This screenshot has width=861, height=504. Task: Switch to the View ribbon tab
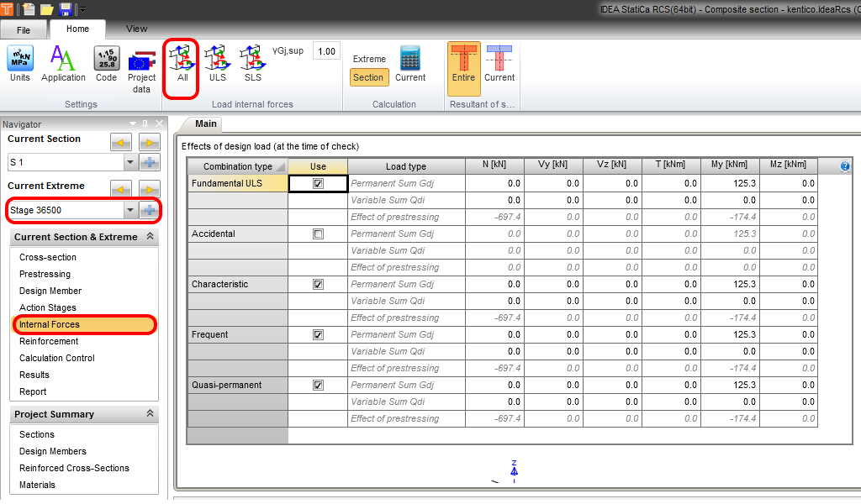pos(136,29)
